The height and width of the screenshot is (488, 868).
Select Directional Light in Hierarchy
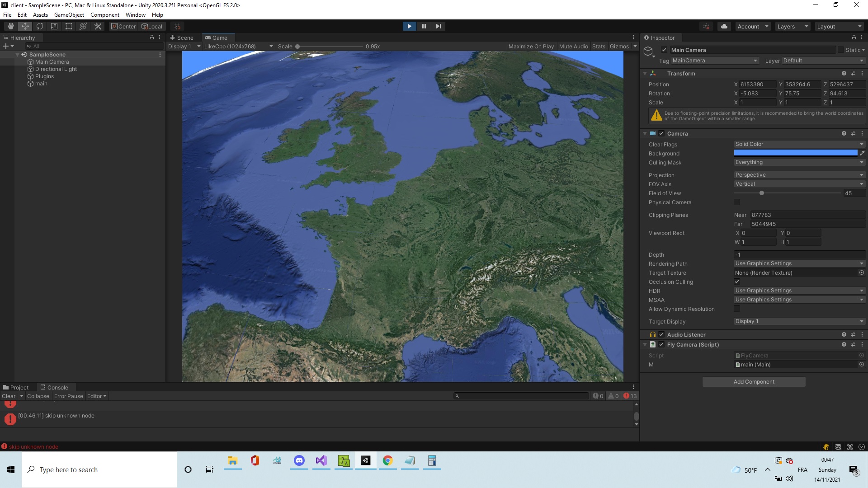[x=56, y=69]
